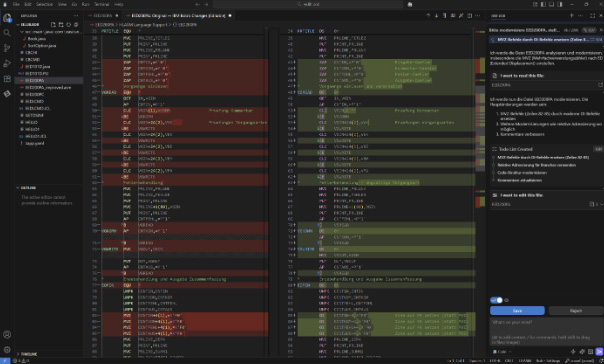Open the Manage gear icon

pos(7,350)
